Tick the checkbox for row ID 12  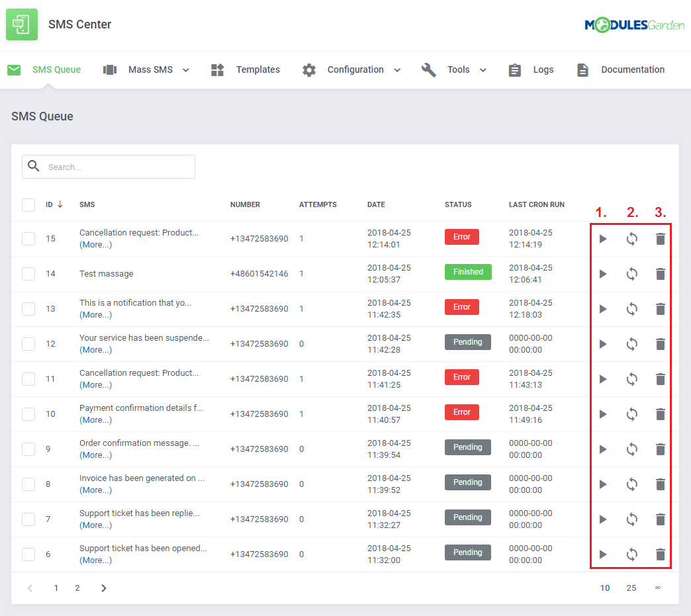(x=28, y=344)
